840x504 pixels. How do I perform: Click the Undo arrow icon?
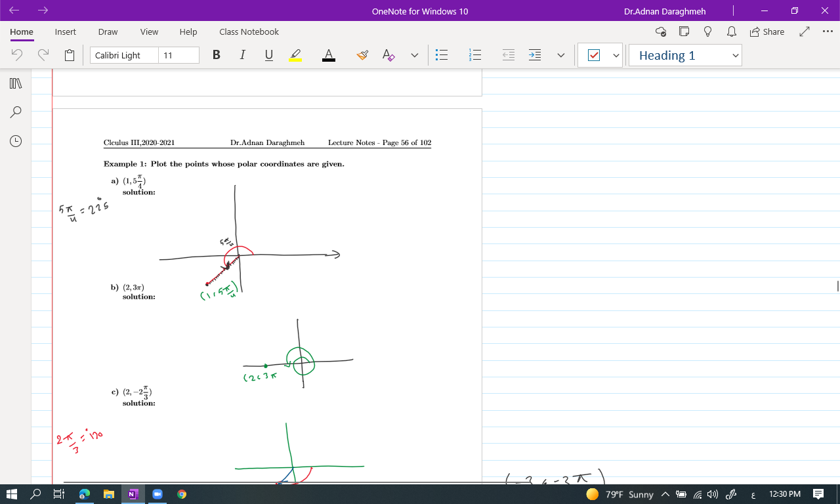coord(17,55)
